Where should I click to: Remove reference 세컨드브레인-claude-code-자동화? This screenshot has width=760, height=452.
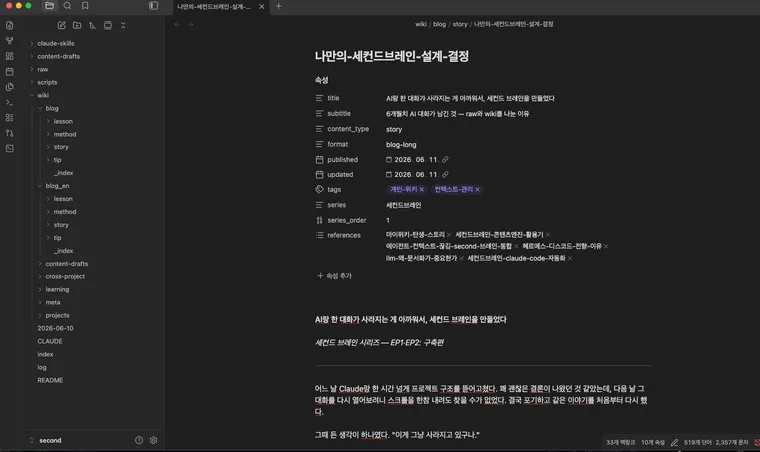tap(570, 258)
